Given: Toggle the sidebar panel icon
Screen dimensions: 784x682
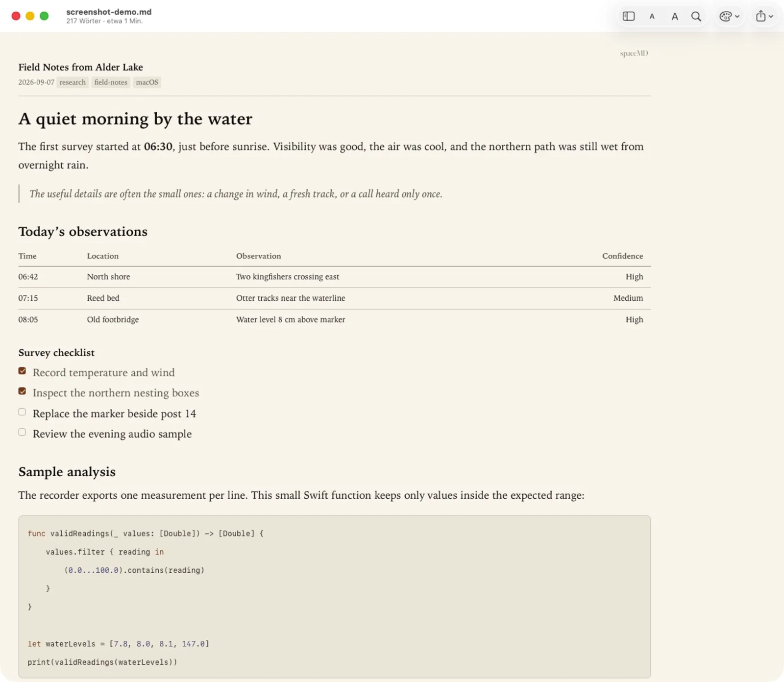Looking at the screenshot, I should (x=629, y=16).
